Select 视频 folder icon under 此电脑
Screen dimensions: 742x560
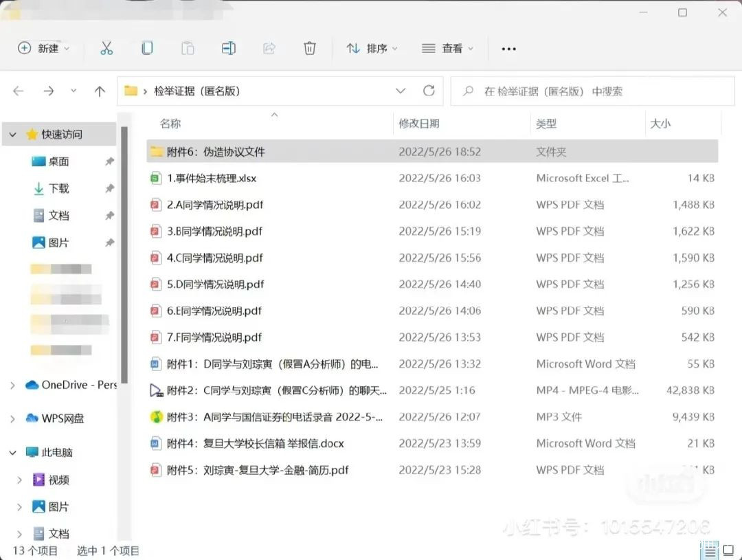click(x=38, y=480)
